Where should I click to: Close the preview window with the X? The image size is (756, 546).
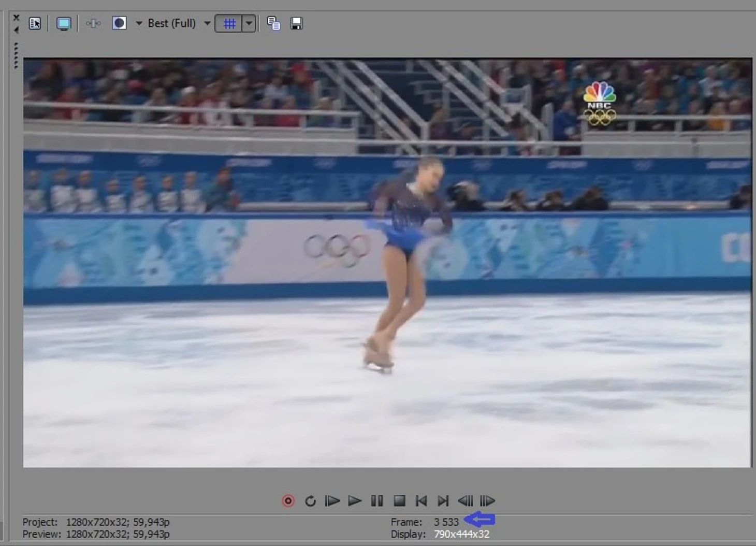pos(16,18)
